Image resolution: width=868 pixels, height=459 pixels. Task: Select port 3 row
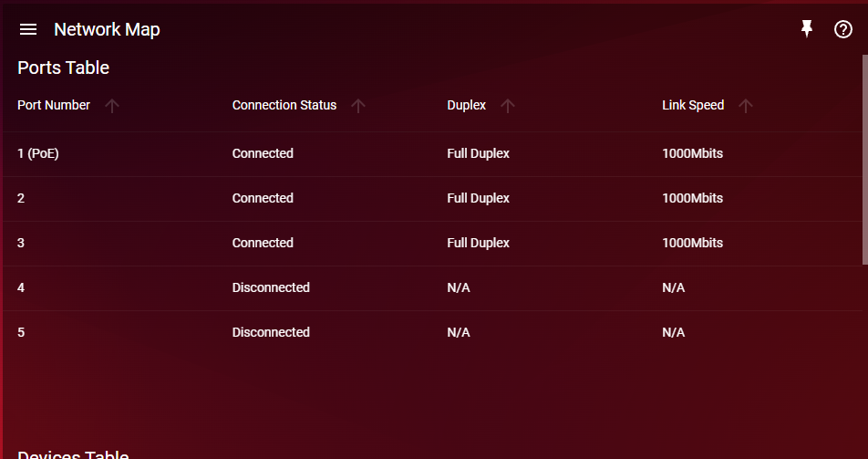(x=432, y=244)
